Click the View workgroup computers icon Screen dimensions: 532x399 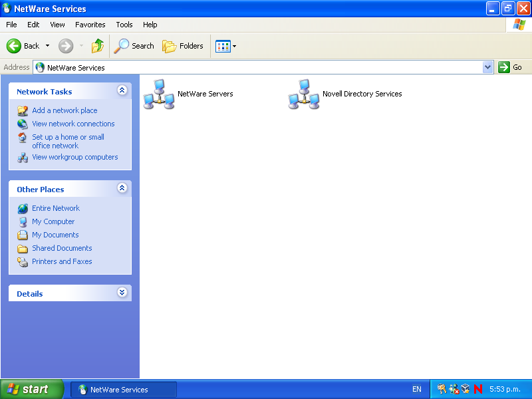tap(23, 158)
